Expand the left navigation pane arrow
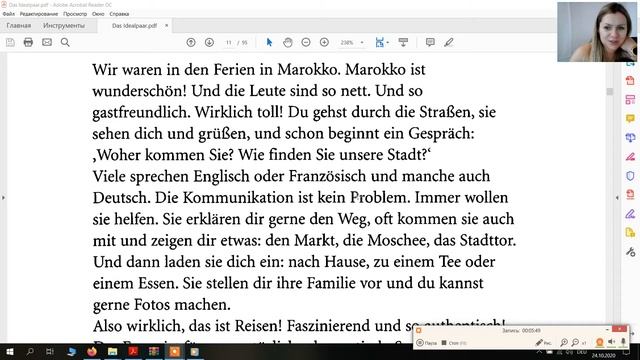The width and height of the screenshot is (640, 360). click(x=3, y=198)
